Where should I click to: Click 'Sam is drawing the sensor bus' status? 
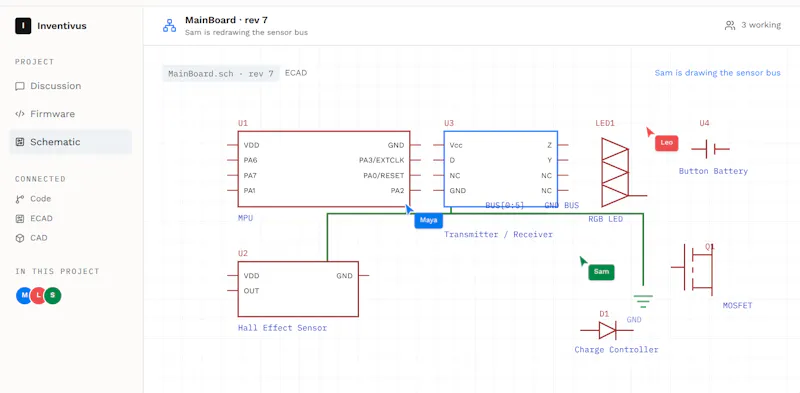tap(717, 73)
